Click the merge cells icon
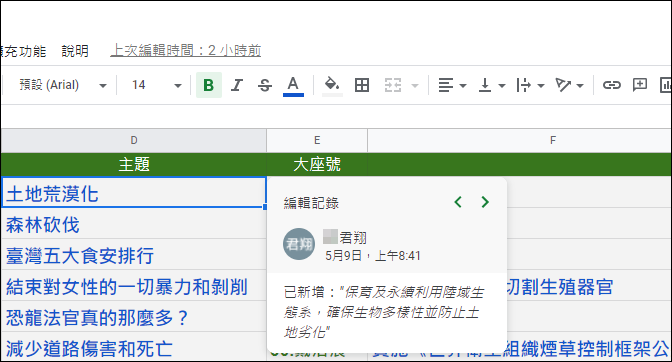The width and height of the screenshot is (672, 362). coord(393,85)
